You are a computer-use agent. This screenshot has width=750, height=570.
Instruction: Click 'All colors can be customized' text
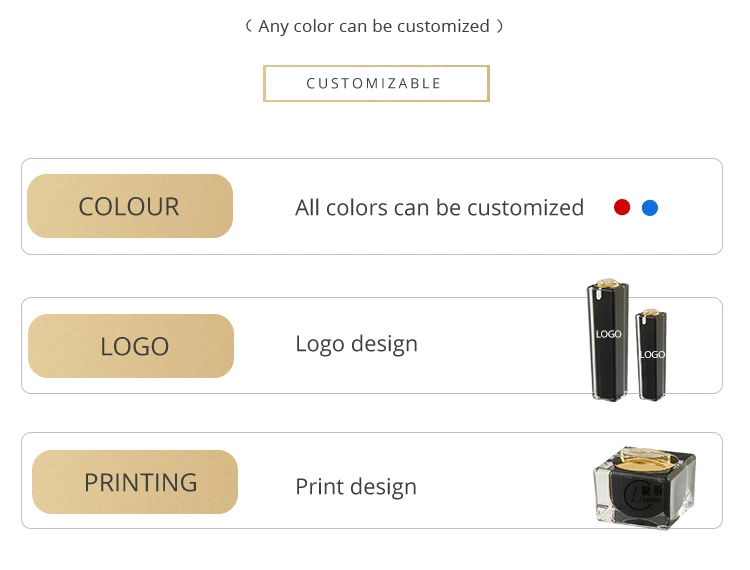[439, 208]
